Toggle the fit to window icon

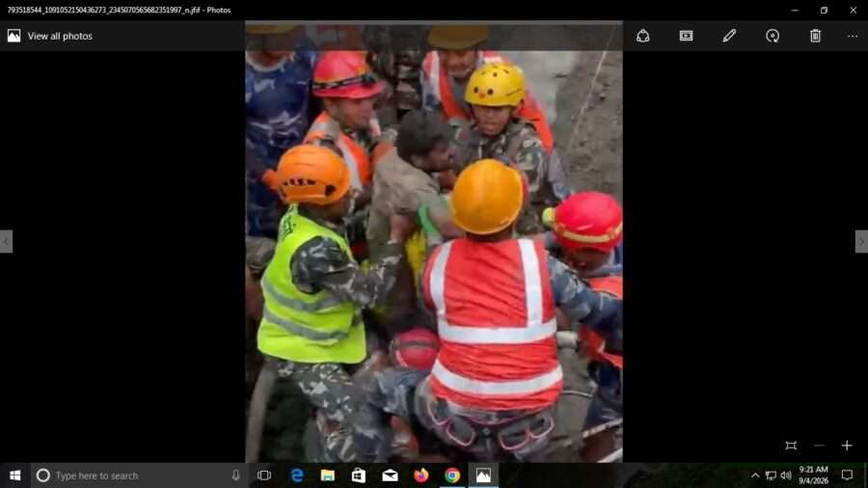click(x=791, y=446)
